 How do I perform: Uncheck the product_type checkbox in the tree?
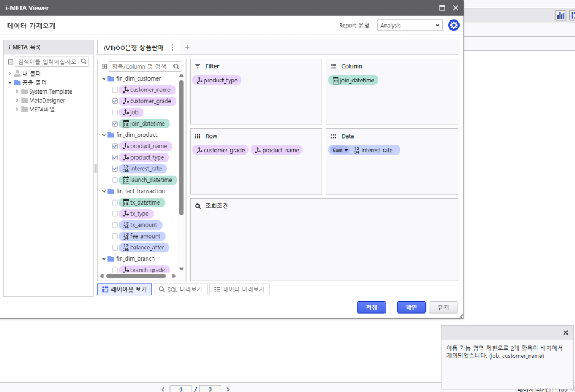[115, 157]
